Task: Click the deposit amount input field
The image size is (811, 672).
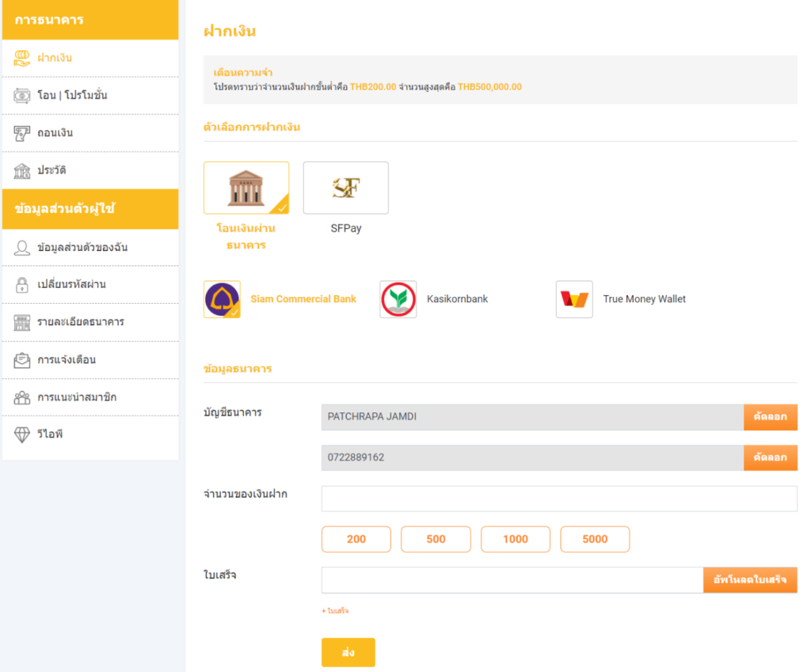Action: pos(559,499)
